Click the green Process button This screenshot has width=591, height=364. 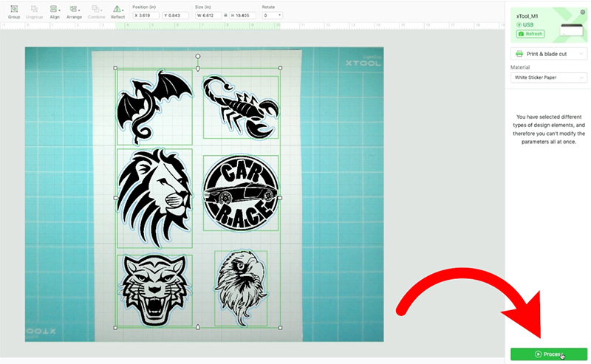tap(548, 354)
